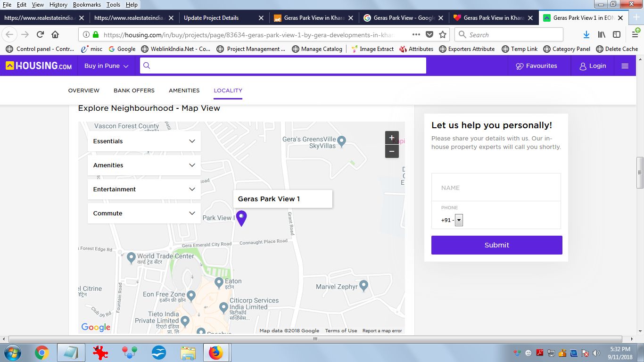Screen dimensions: 644x362
Task: Open the Firefox application menu
Action: pyautogui.click(x=636, y=34)
